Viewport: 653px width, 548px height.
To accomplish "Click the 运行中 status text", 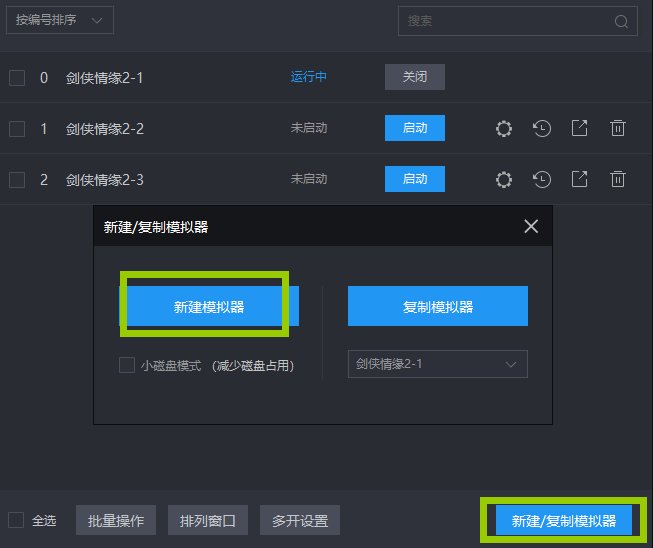I will click(309, 77).
